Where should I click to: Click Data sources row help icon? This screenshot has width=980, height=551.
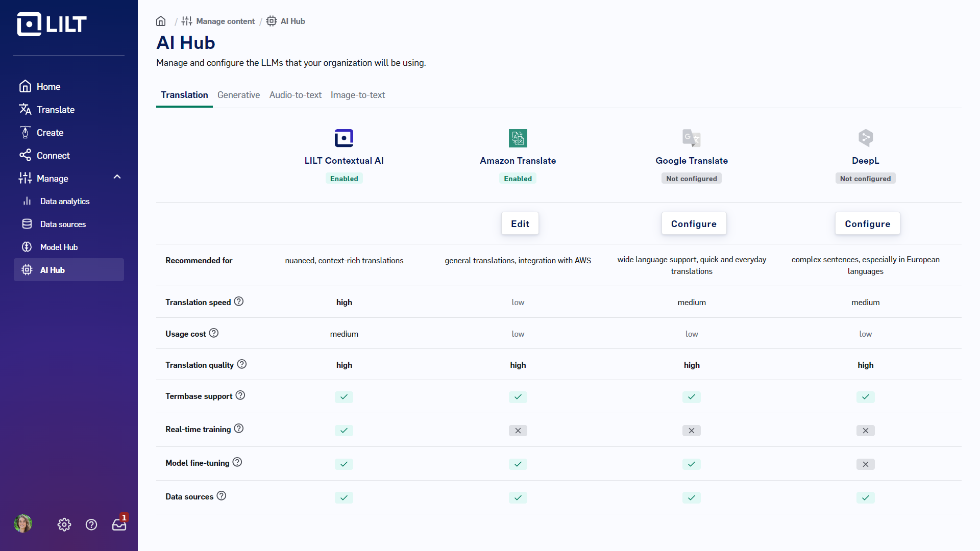coord(222,496)
